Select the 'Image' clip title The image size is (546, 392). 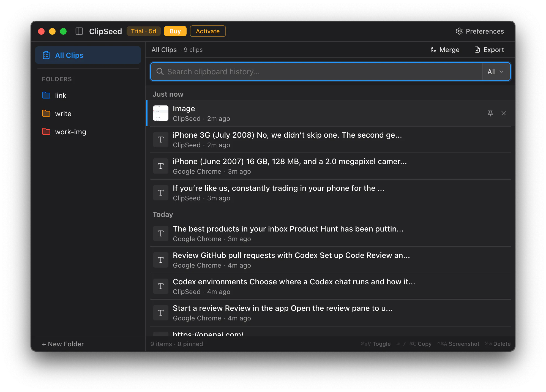pyautogui.click(x=184, y=109)
